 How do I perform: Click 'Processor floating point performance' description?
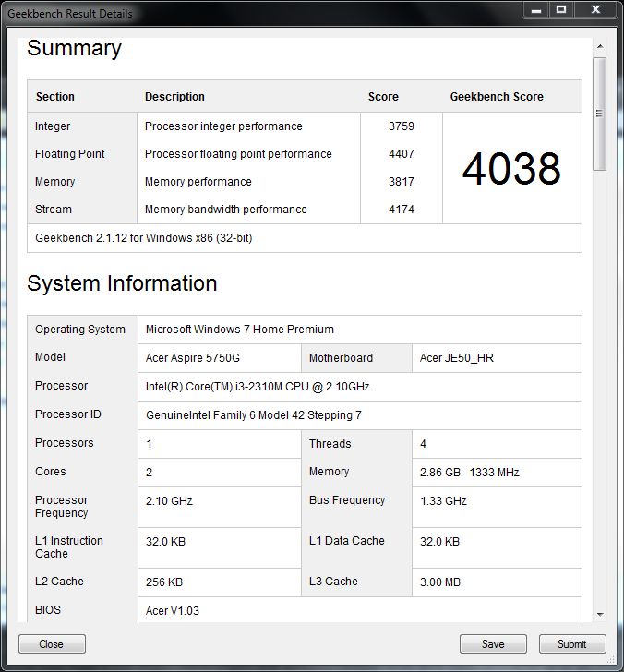pos(238,154)
